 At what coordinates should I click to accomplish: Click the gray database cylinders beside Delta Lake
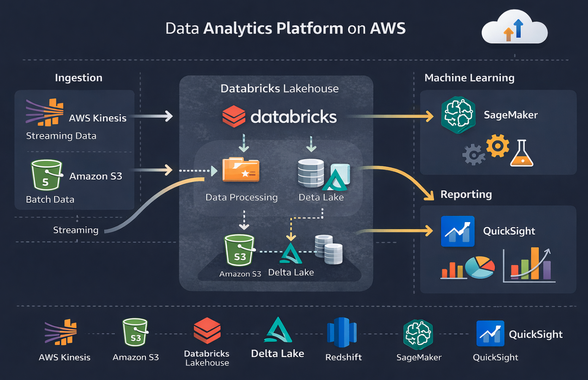tap(329, 250)
